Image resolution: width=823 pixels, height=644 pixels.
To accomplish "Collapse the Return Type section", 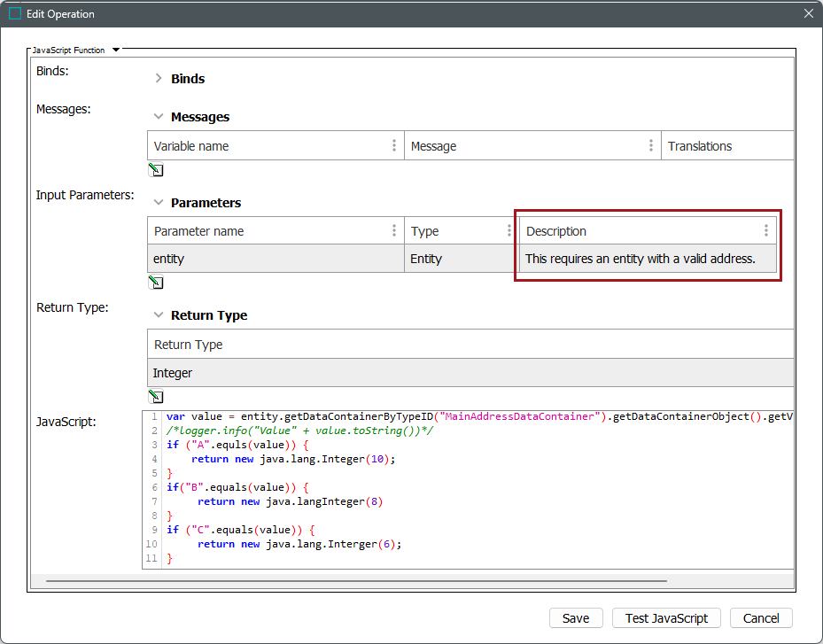I will (x=159, y=315).
